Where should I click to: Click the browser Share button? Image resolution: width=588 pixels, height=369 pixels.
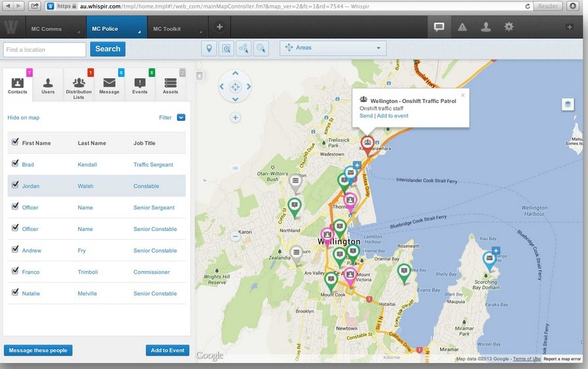[35, 6]
